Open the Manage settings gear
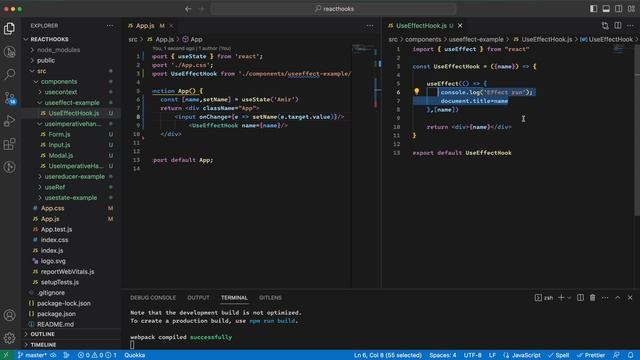Viewport: 640px width, 360px height. [x=9, y=338]
